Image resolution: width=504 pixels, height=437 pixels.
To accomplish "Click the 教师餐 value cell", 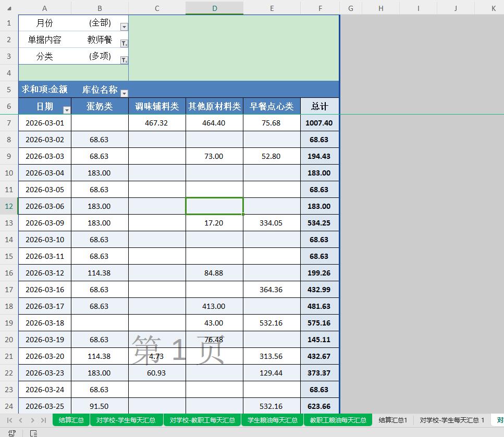I will pyautogui.click(x=100, y=40).
